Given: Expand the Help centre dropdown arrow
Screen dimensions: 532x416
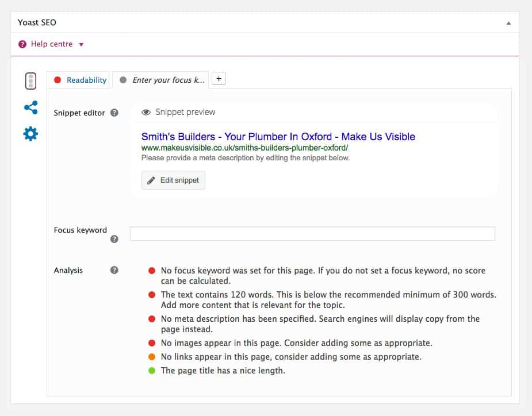Looking at the screenshot, I should pos(81,44).
